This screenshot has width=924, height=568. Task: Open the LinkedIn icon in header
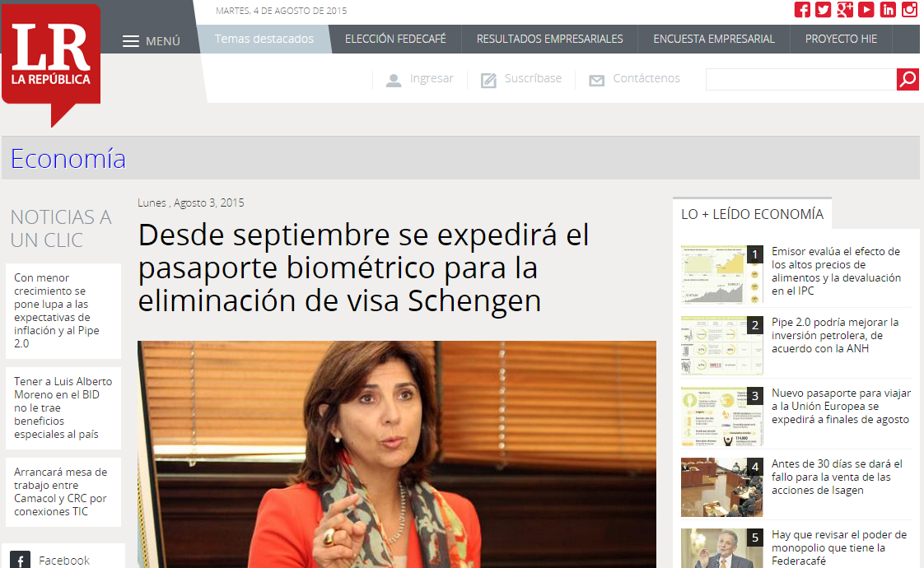point(888,9)
